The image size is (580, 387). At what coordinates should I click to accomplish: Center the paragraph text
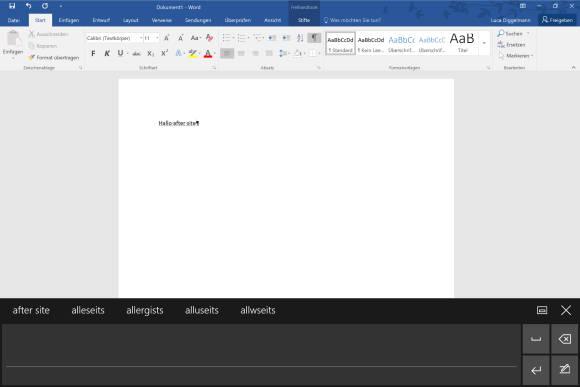(x=241, y=54)
